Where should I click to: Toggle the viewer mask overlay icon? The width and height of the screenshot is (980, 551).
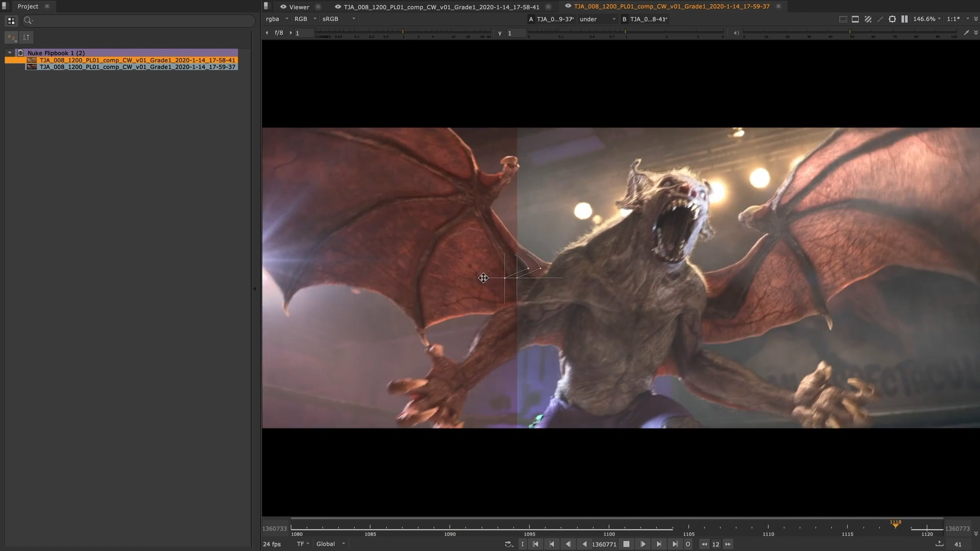[855, 19]
